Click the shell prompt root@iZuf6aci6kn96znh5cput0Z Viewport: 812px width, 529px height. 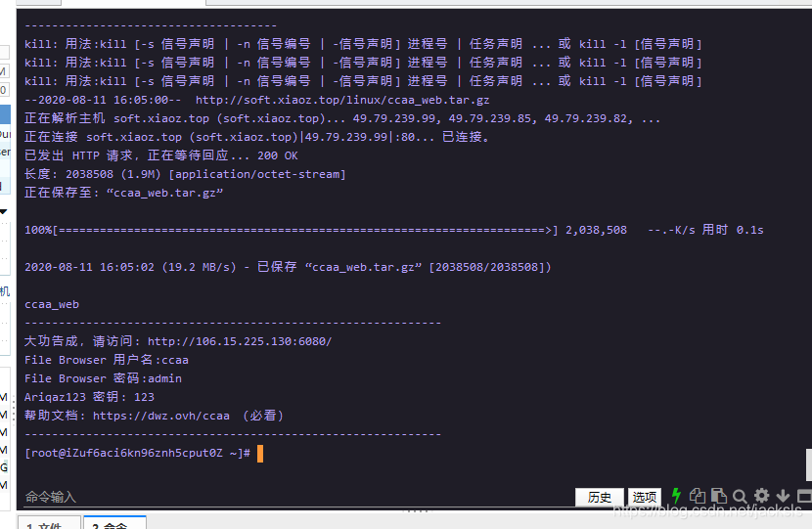pos(127,453)
